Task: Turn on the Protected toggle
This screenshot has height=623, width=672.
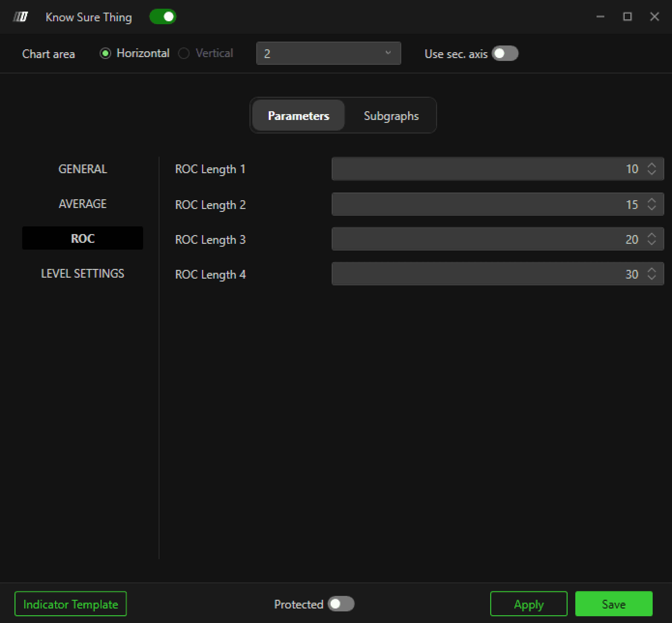Action: point(341,604)
